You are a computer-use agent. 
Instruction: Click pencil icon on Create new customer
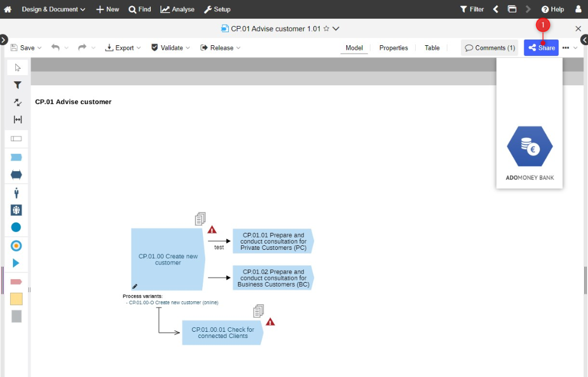tap(134, 287)
